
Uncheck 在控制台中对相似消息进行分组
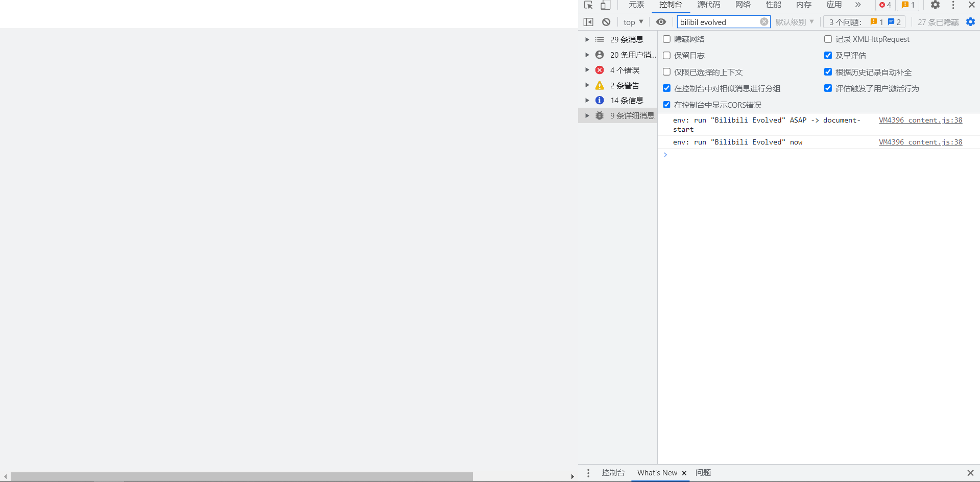point(666,88)
